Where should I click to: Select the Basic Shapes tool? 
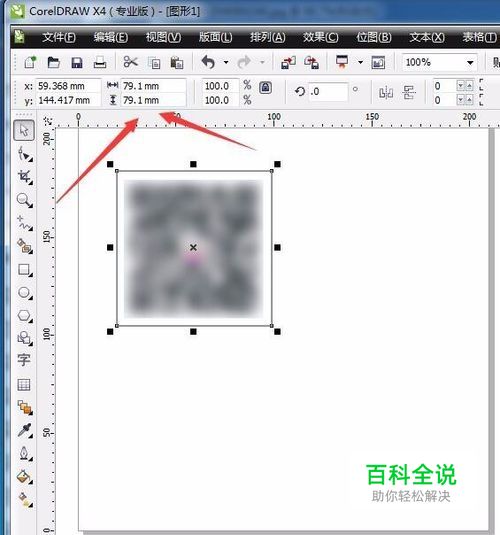pos(25,338)
